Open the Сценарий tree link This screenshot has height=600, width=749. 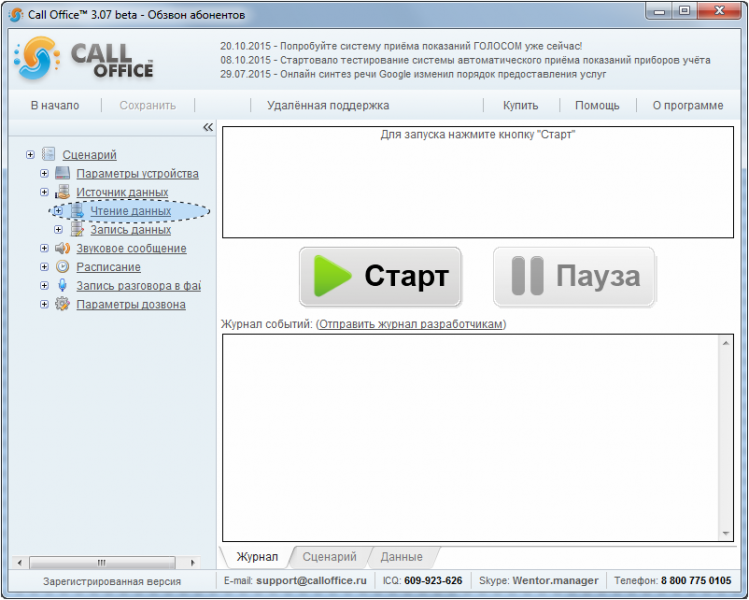point(89,155)
